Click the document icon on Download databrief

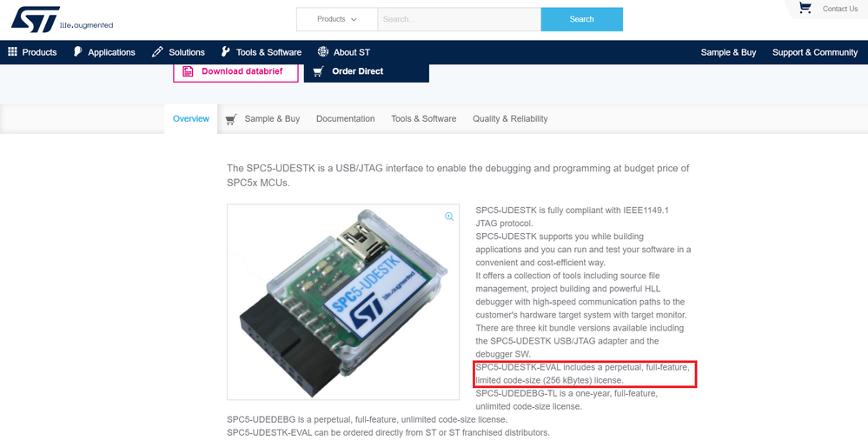(189, 71)
